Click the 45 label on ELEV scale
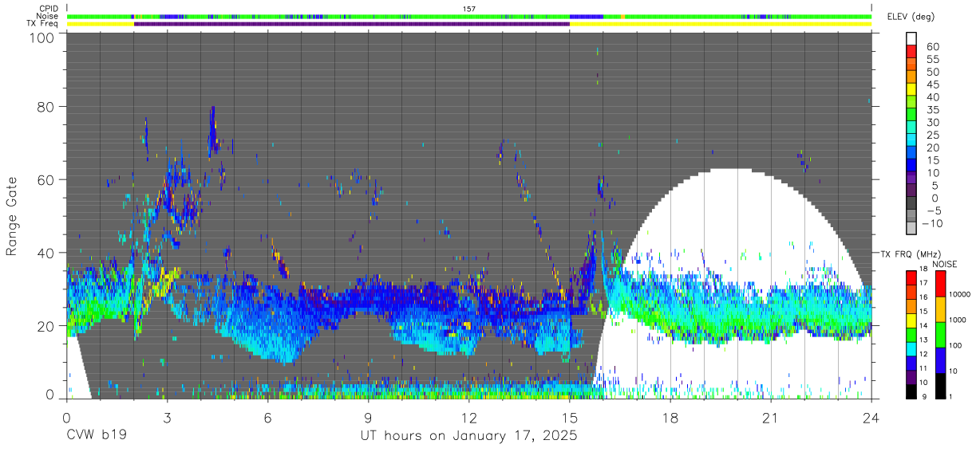980x452 pixels. click(x=933, y=85)
